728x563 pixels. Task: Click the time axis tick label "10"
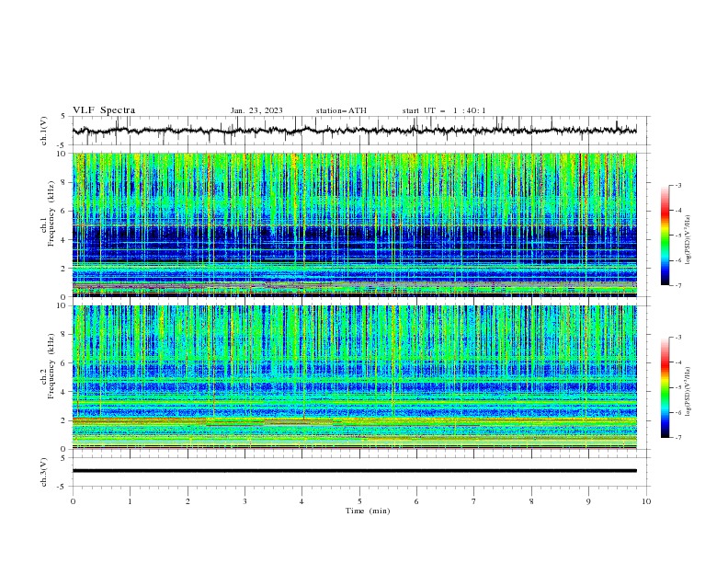[646, 501]
